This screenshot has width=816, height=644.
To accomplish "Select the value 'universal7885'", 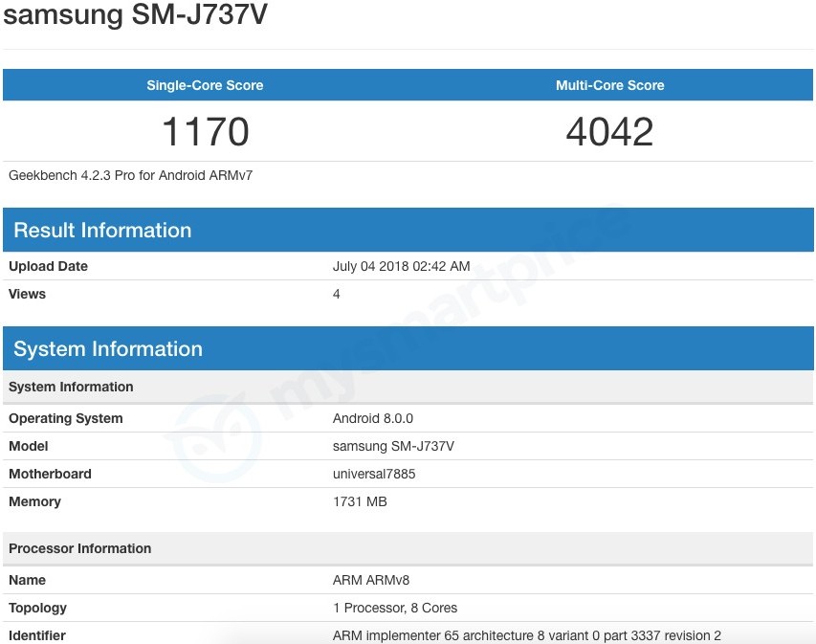I will pyautogui.click(x=374, y=474).
